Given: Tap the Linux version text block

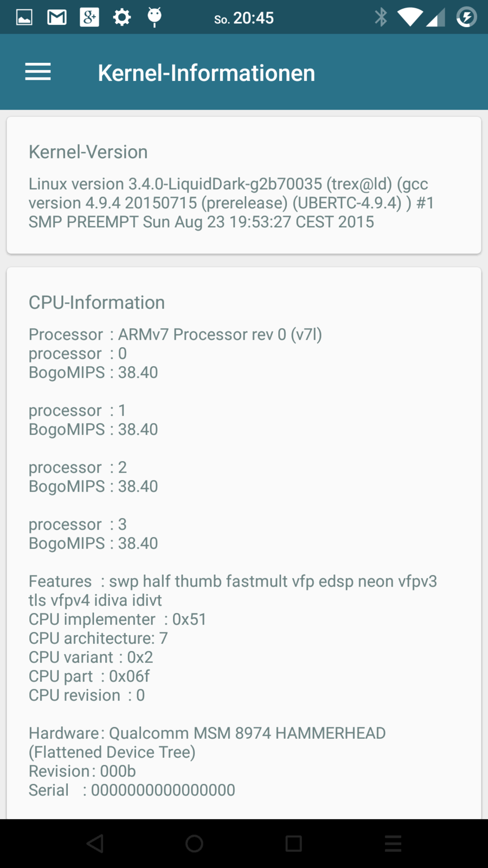Looking at the screenshot, I should [x=231, y=203].
